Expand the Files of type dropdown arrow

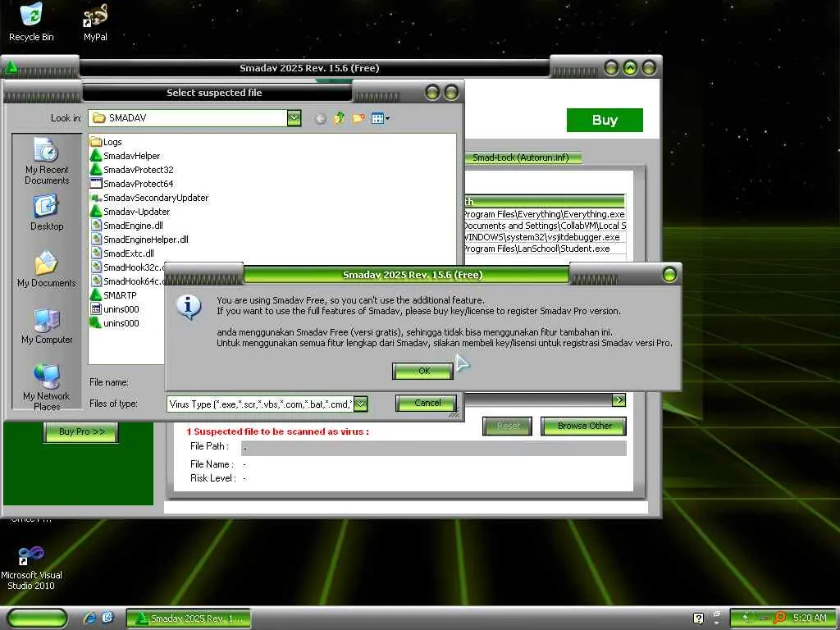pos(361,404)
